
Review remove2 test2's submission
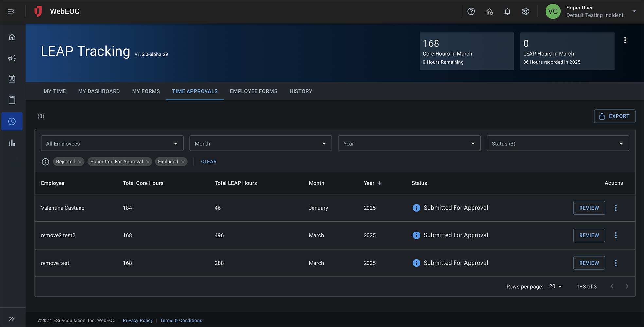(589, 235)
